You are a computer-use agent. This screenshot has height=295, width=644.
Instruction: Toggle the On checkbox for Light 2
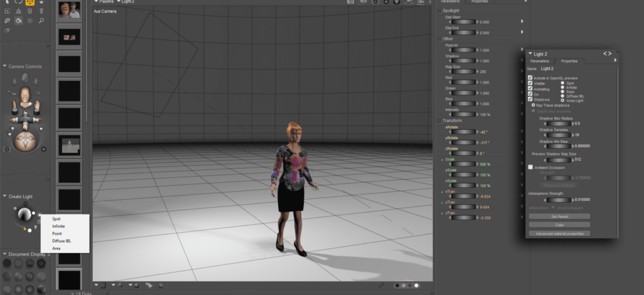click(530, 94)
